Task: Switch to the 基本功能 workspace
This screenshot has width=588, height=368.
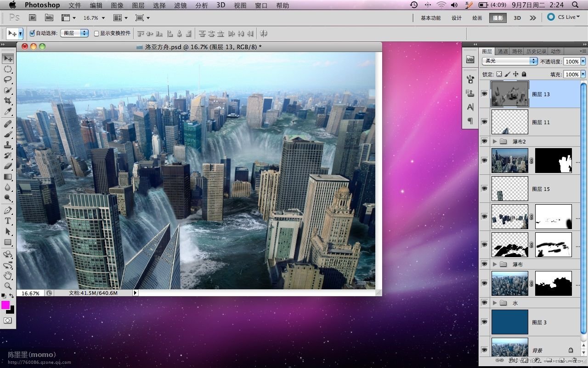Action: tap(430, 18)
